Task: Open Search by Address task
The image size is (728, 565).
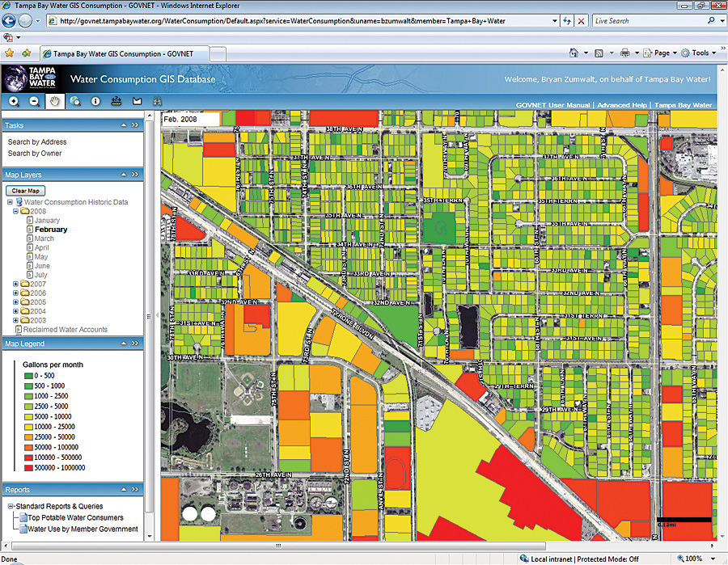Action: coord(37,142)
